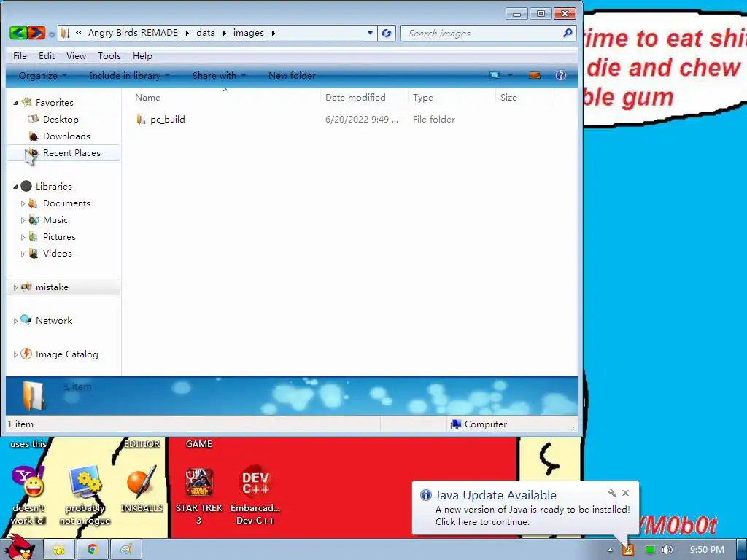747x560 pixels.
Task: Open the views dropdown arrow
Action: (x=510, y=75)
